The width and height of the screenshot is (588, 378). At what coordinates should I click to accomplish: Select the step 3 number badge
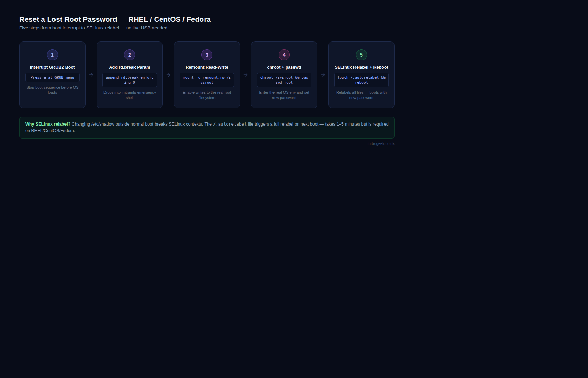click(207, 55)
